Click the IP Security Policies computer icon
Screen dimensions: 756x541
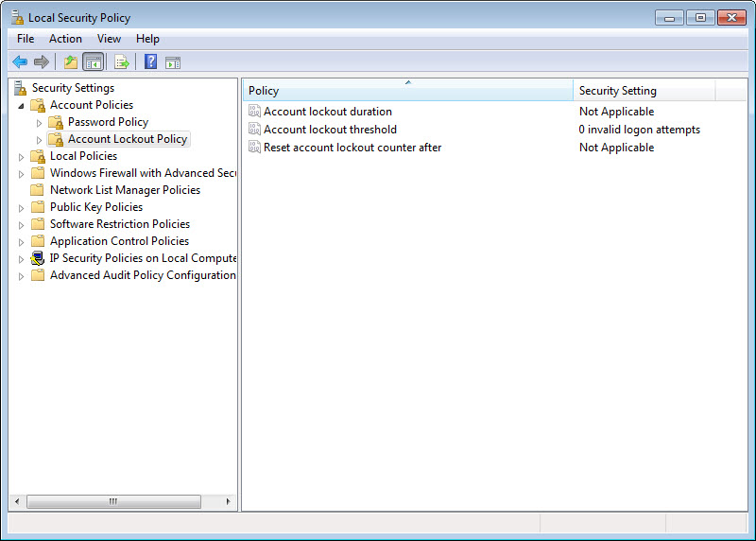pos(38,258)
